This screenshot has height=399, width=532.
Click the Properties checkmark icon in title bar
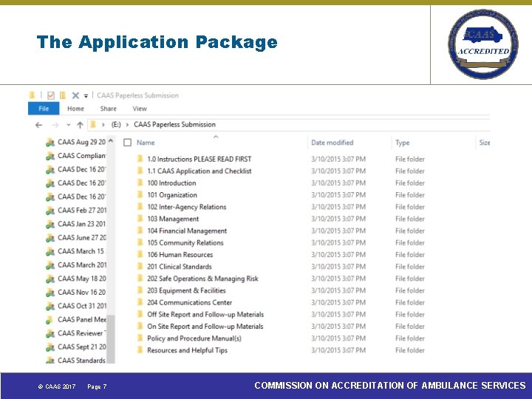tap(51, 95)
